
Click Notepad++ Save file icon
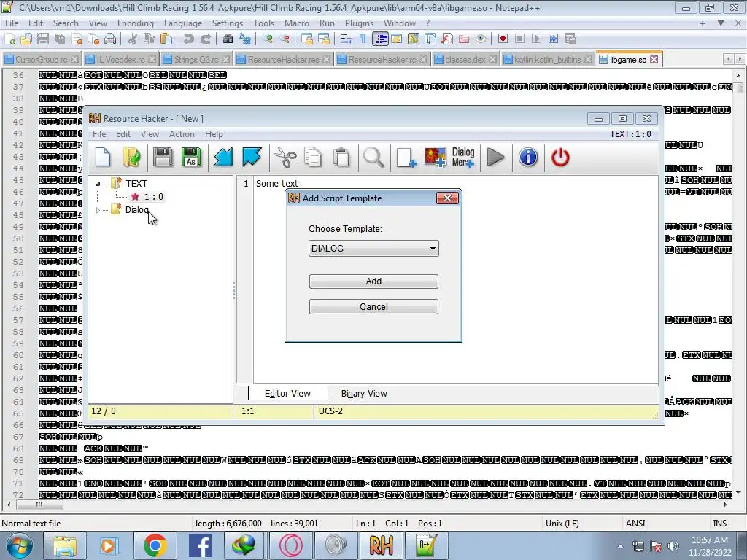[43, 39]
